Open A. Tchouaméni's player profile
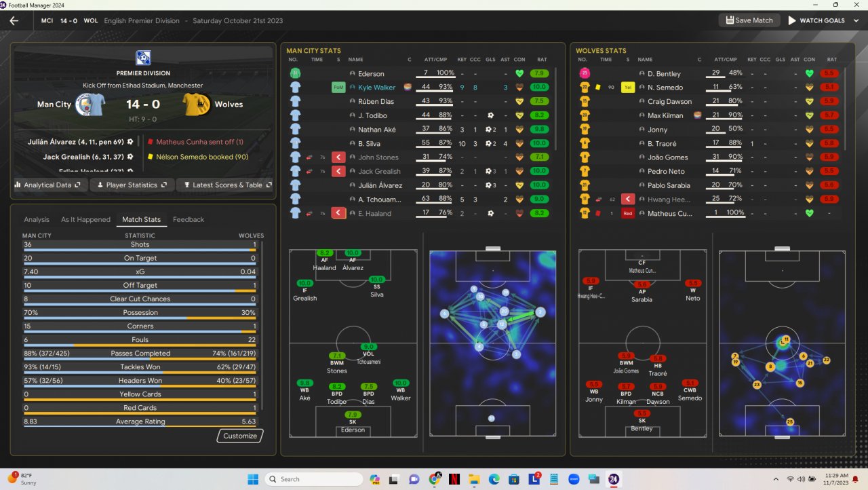Image resolution: width=868 pixels, height=490 pixels. tap(380, 200)
